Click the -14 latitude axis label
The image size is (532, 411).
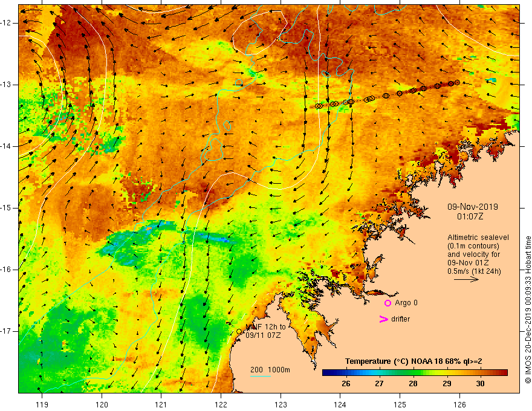(6, 146)
